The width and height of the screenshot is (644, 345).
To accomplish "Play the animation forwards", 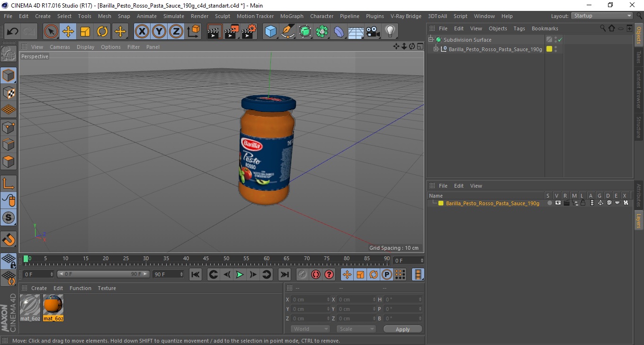I will (240, 274).
